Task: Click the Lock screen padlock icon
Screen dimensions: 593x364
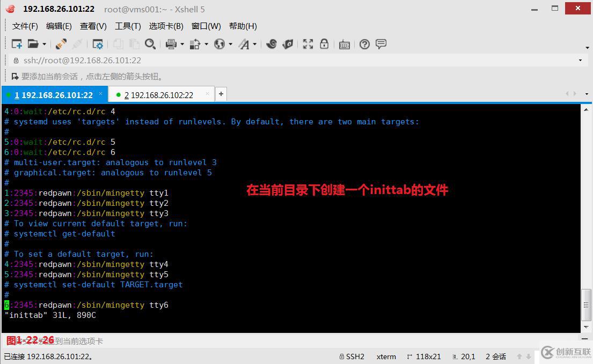Action: 324,44
